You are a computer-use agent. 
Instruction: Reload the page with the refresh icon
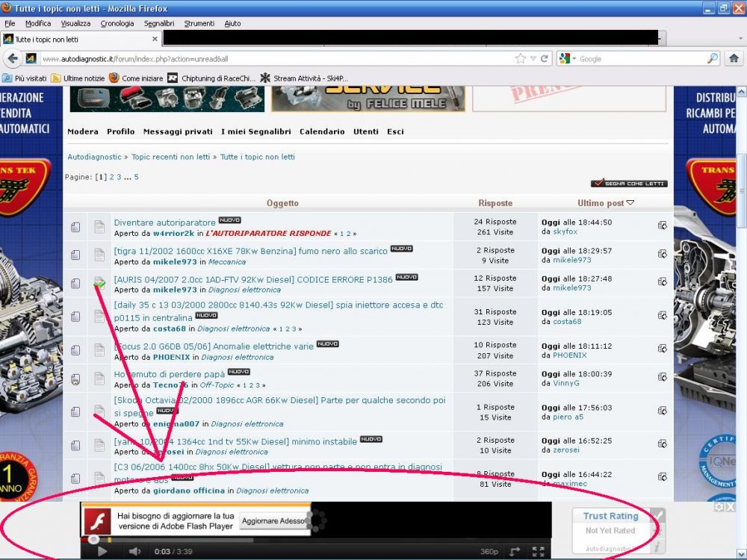click(545, 59)
